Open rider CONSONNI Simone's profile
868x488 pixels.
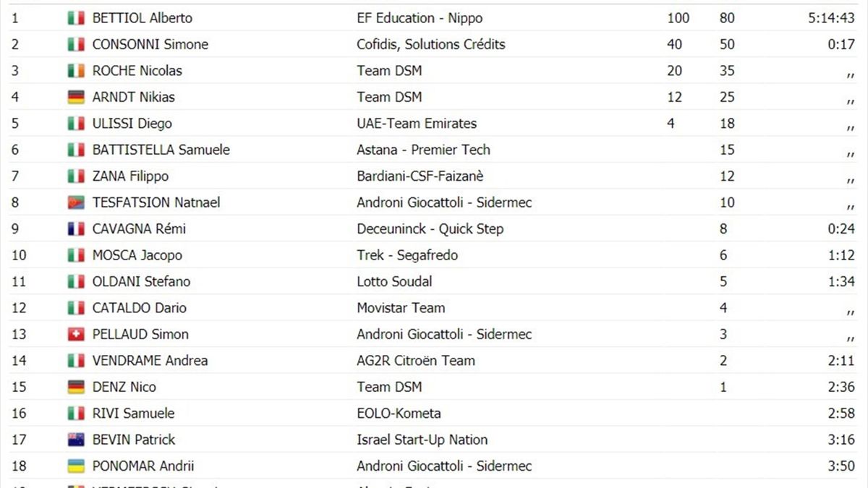pyautogui.click(x=150, y=44)
